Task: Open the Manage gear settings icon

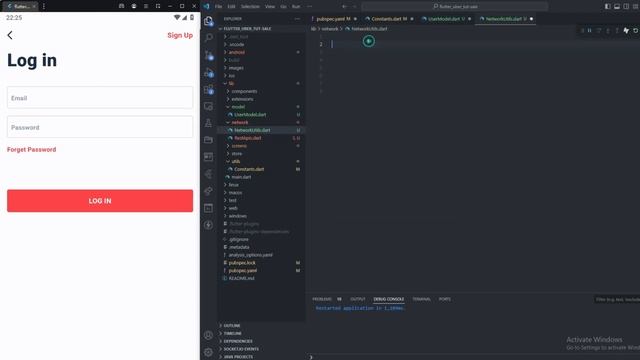Action: (208, 352)
